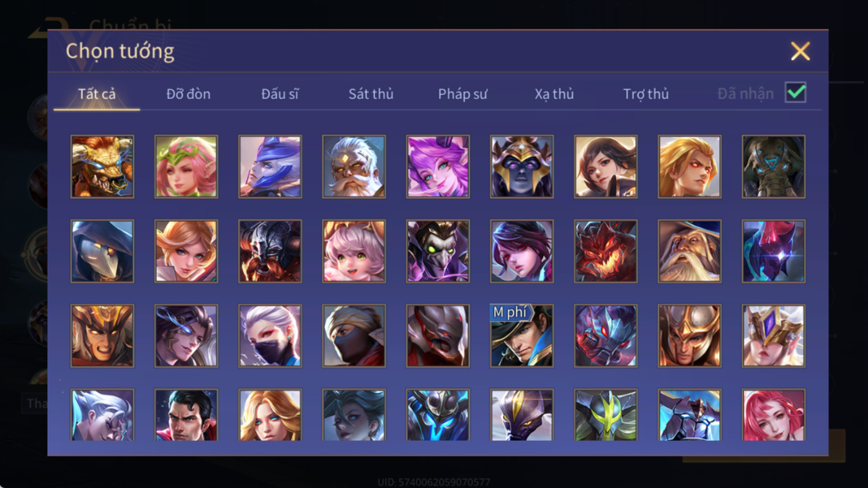
Task: View the 'Trợ thủ' hero tab
Action: coord(646,94)
